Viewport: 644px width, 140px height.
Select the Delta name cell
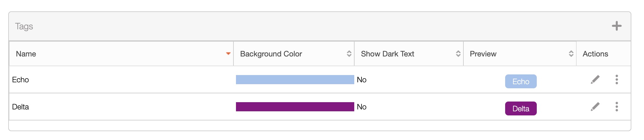[21, 107]
